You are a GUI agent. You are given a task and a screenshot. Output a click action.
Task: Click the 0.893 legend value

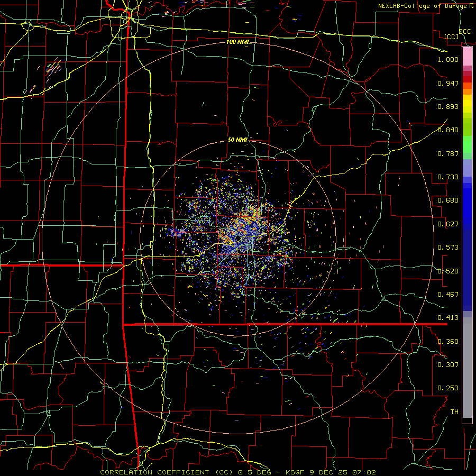(x=448, y=106)
